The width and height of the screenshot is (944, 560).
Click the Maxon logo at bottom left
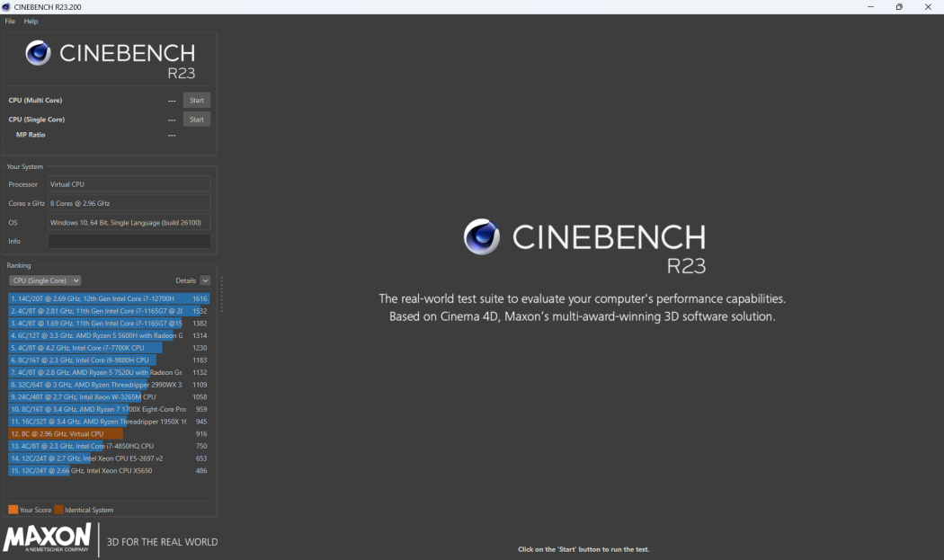tap(48, 538)
